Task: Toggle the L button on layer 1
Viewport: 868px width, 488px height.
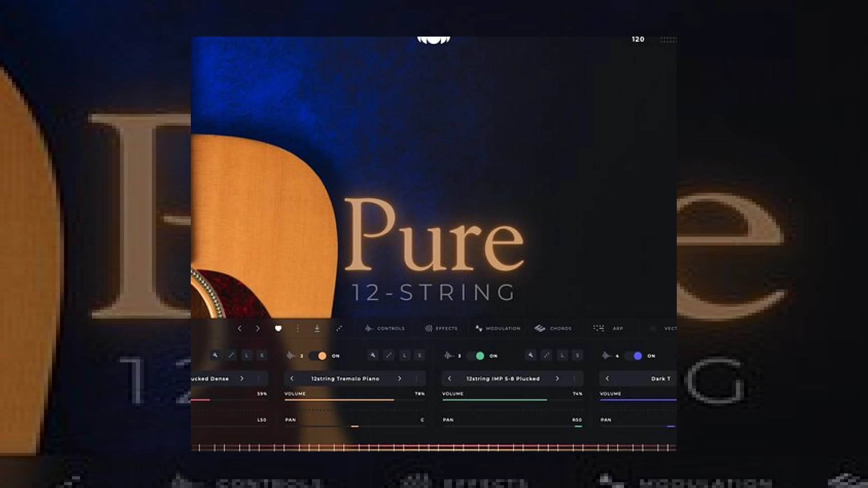Action: pyautogui.click(x=247, y=356)
